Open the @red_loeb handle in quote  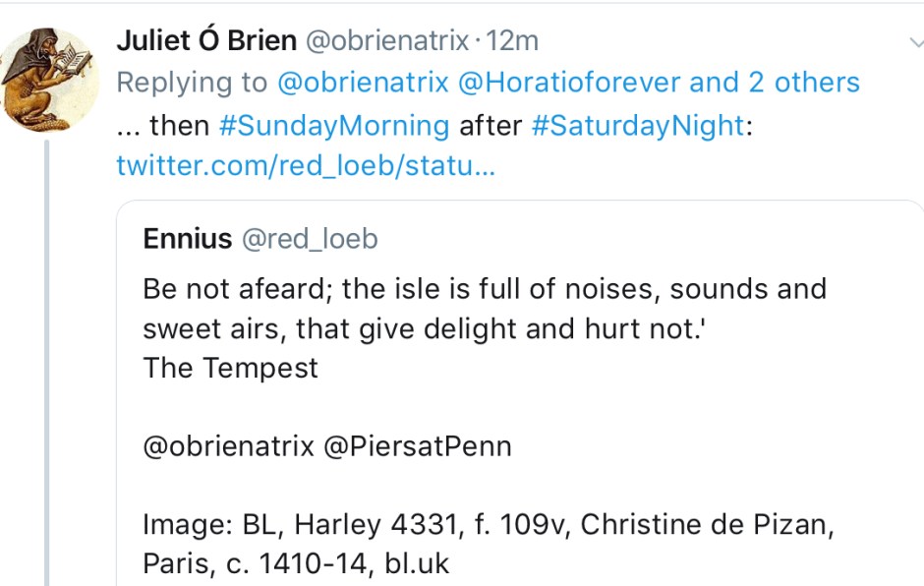point(310,239)
